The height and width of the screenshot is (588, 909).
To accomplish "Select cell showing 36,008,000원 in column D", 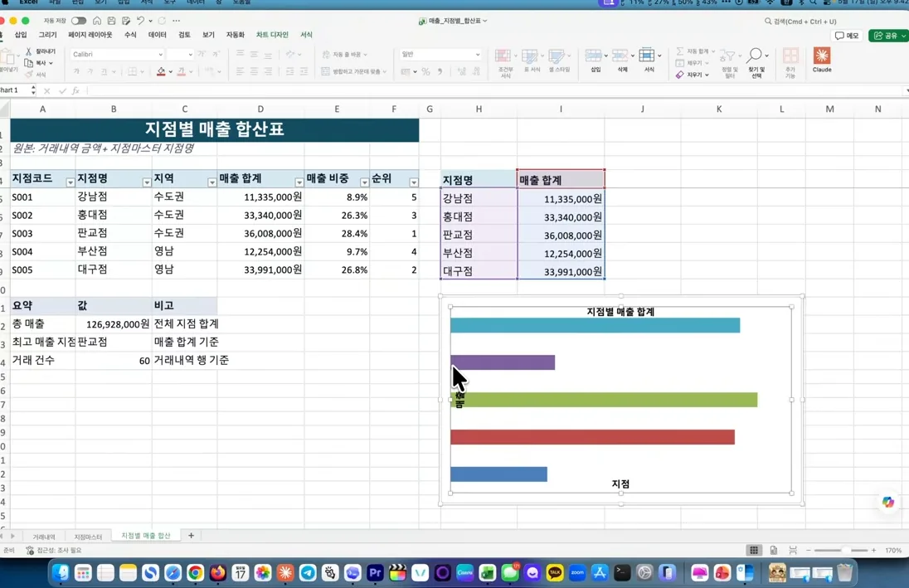I will pos(260,233).
